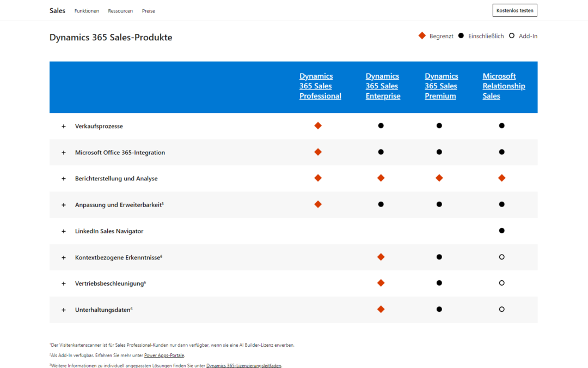Click Office 365-Integration dot under Premium
Screen dimensions: 588x368
coord(439,152)
